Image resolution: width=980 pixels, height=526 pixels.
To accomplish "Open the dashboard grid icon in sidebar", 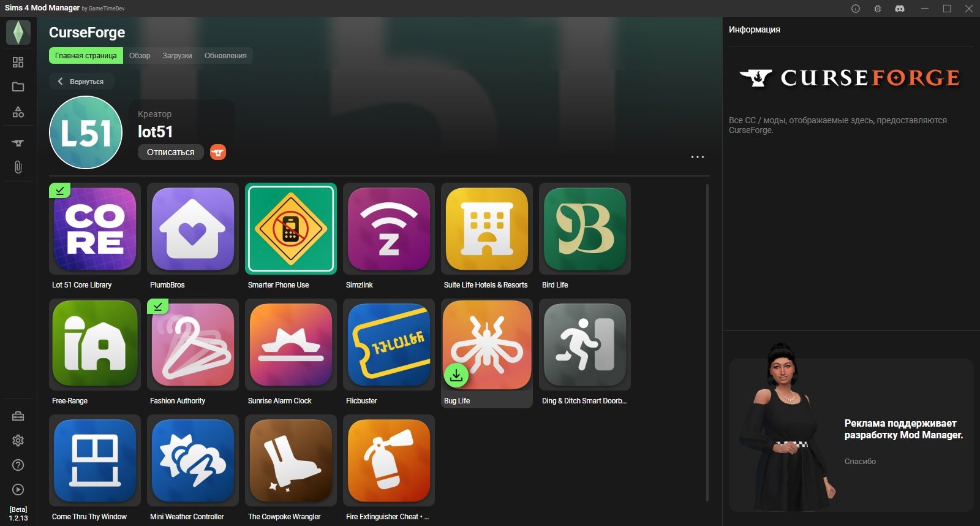I will tap(18, 62).
